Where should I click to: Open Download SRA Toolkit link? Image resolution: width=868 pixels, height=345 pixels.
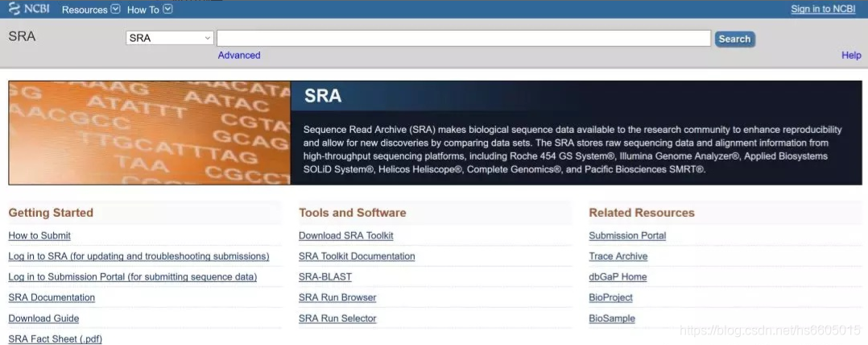click(346, 235)
